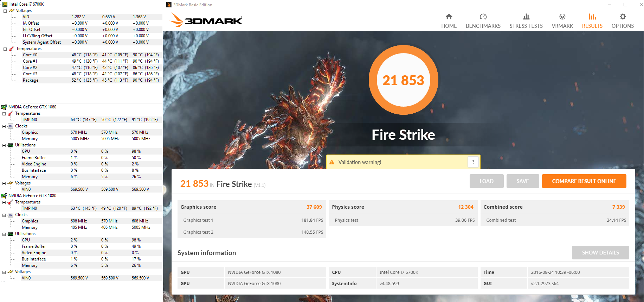The height and width of the screenshot is (302, 644).
Task: Collapse the Voltages node under Intel Core i7 6700K
Action: tap(5, 11)
